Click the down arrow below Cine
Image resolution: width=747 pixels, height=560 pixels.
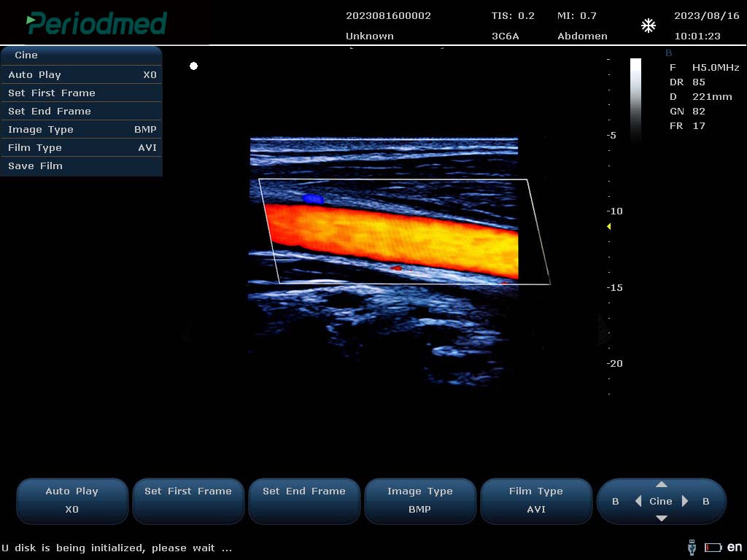click(x=661, y=518)
